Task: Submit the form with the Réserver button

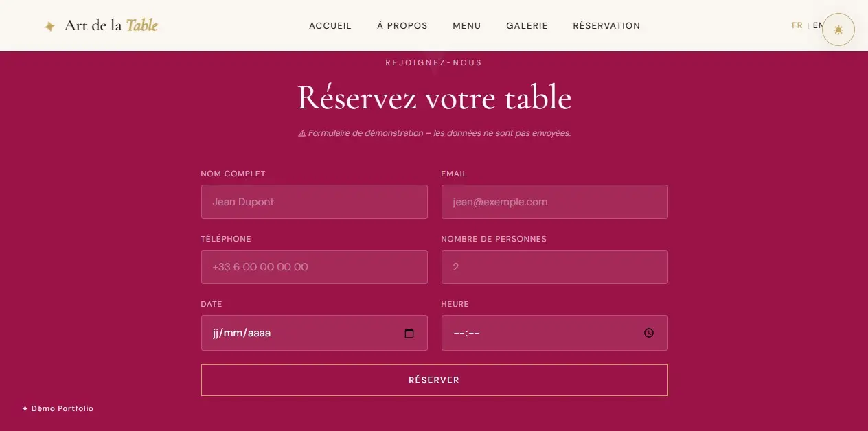Action: coord(434,380)
